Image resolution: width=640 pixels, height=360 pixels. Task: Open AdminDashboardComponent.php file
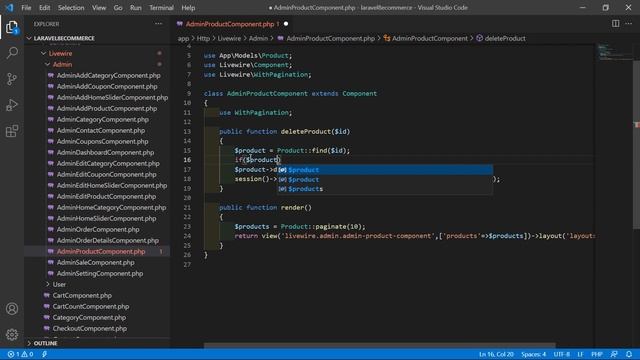click(x=105, y=153)
